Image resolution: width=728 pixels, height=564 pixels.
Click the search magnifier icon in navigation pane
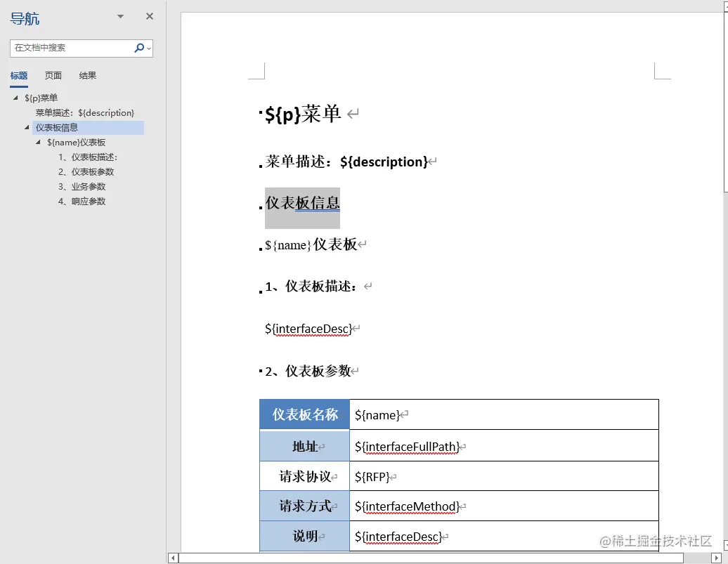[x=139, y=48]
